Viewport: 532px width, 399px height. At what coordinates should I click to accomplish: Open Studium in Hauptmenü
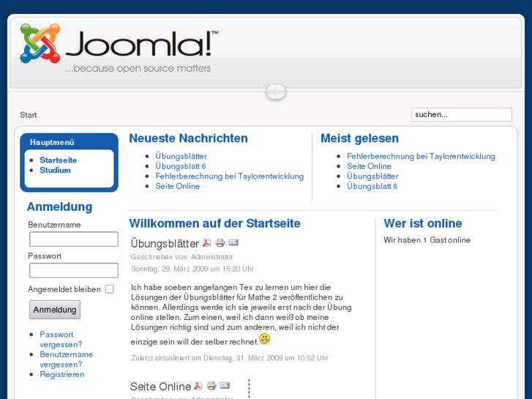click(55, 170)
